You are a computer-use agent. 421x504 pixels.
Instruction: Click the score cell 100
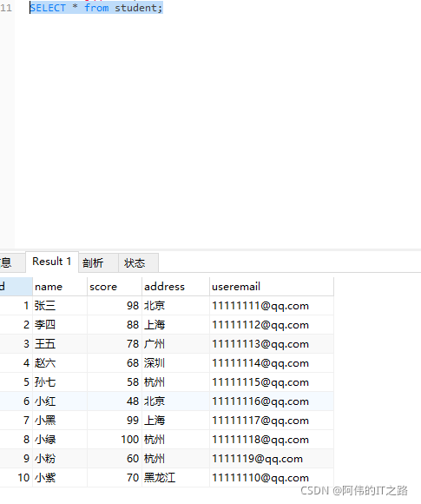pos(115,440)
